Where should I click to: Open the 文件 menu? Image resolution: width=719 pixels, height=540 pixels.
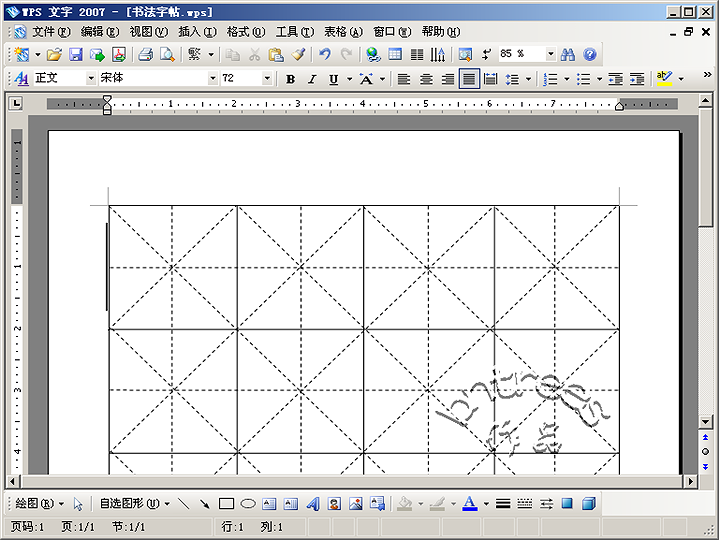[51, 32]
